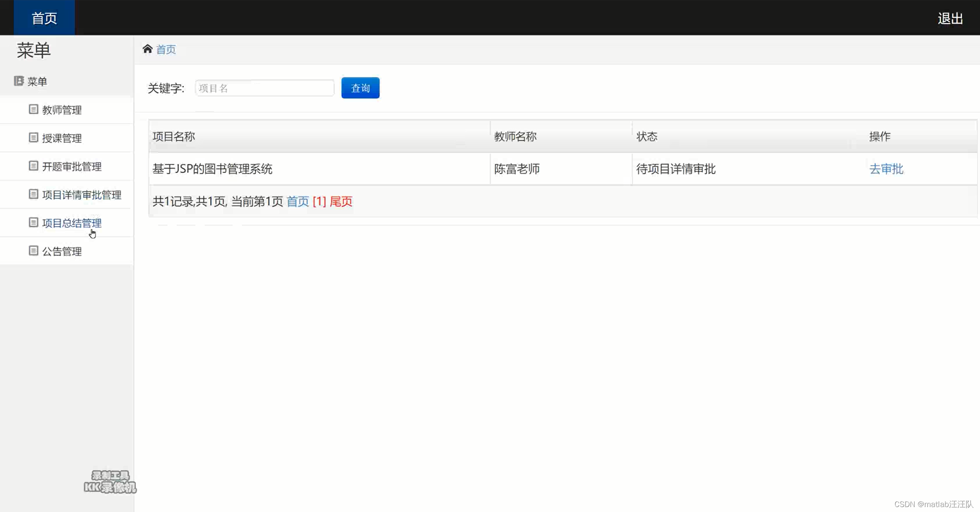Click the 首页 breadcrumb link

point(166,50)
